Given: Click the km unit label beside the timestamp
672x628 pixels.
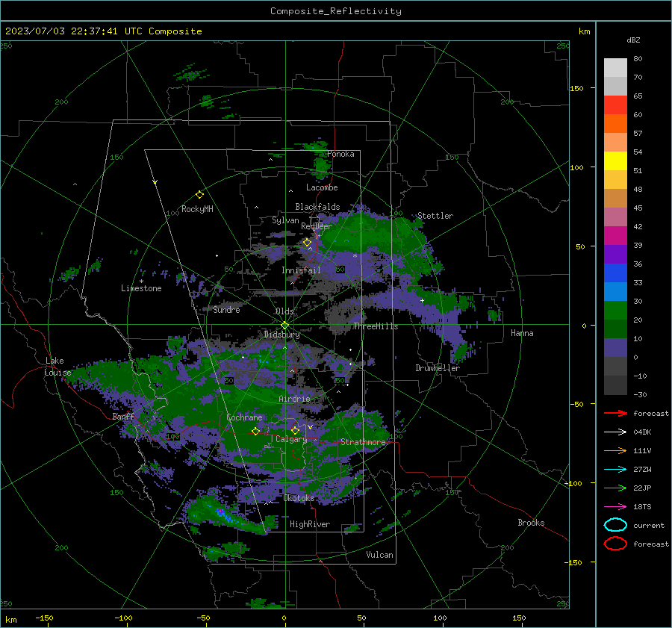Looking at the screenshot, I should point(584,31).
